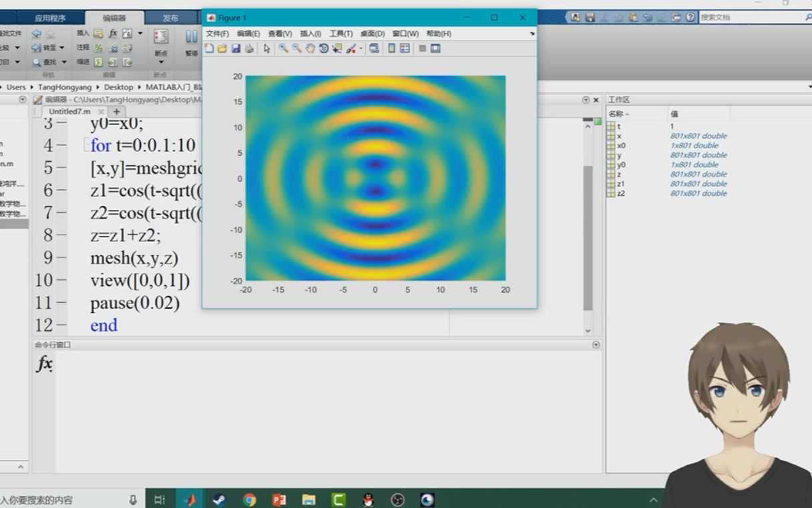Select the Pan hand tool

(310, 48)
